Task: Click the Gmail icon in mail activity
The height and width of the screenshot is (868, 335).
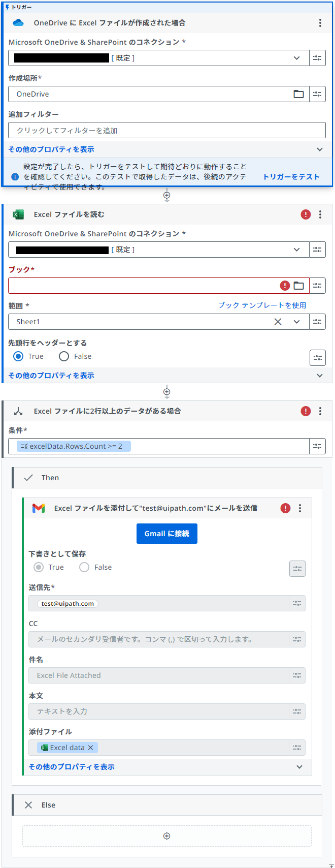Action: click(39, 508)
